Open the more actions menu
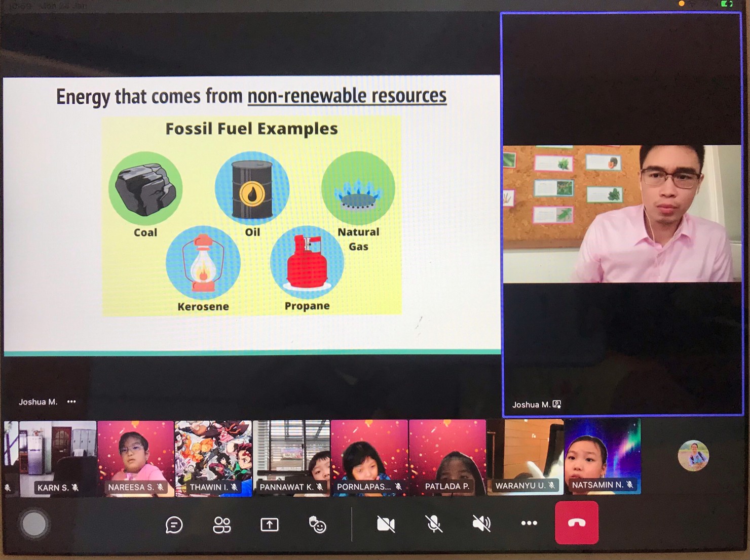 click(x=529, y=523)
